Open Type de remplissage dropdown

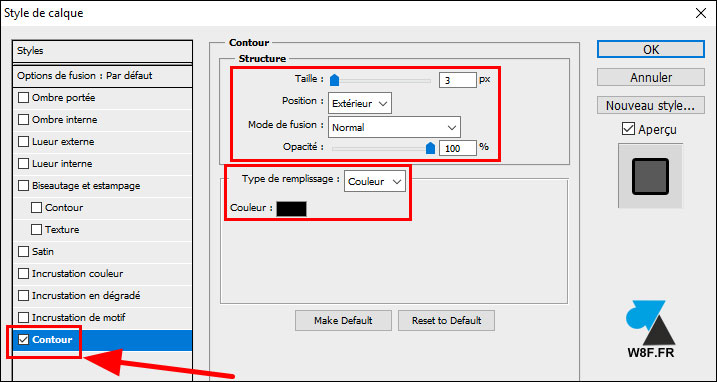click(x=375, y=182)
